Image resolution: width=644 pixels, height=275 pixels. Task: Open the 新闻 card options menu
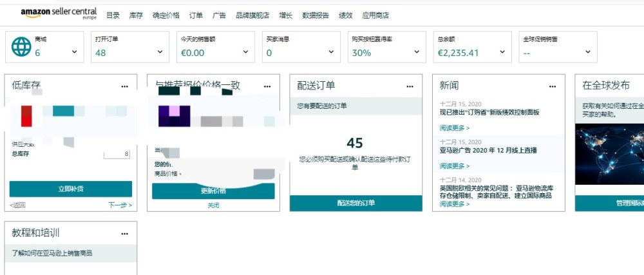pyautogui.click(x=553, y=86)
